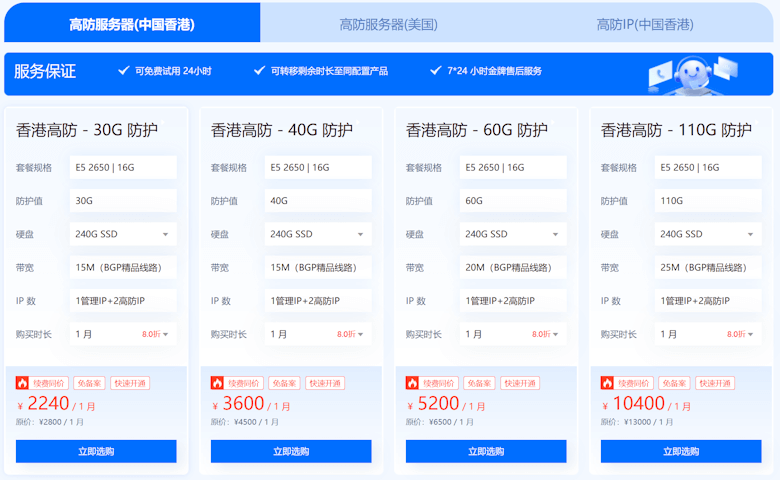This screenshot has height=480, width=780.
Task: Select the 高防服务器(中国香港) tab
Action: tap(132, 24)
